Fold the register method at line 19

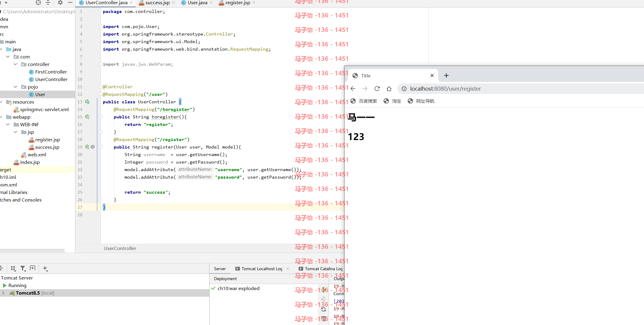pos(101,147)
